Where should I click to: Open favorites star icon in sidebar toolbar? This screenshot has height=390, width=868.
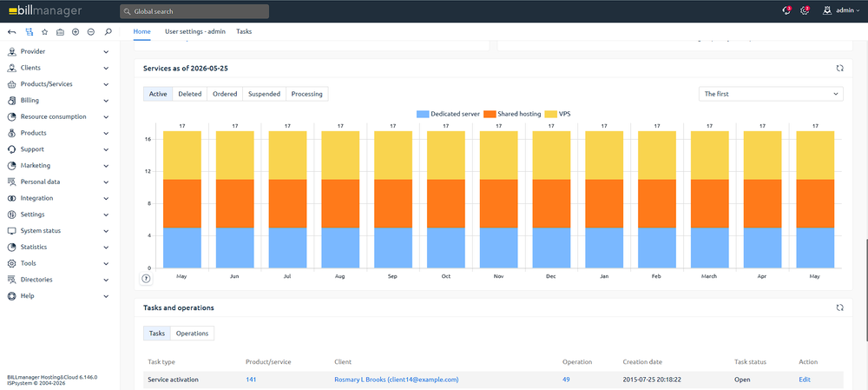(x=45, y=32)
